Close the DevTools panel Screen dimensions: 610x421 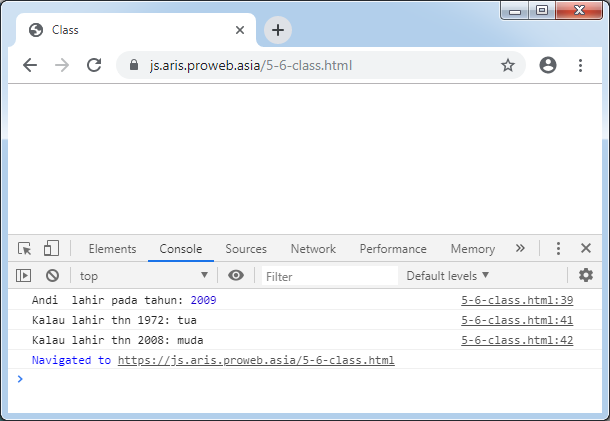tap(586, 248)
